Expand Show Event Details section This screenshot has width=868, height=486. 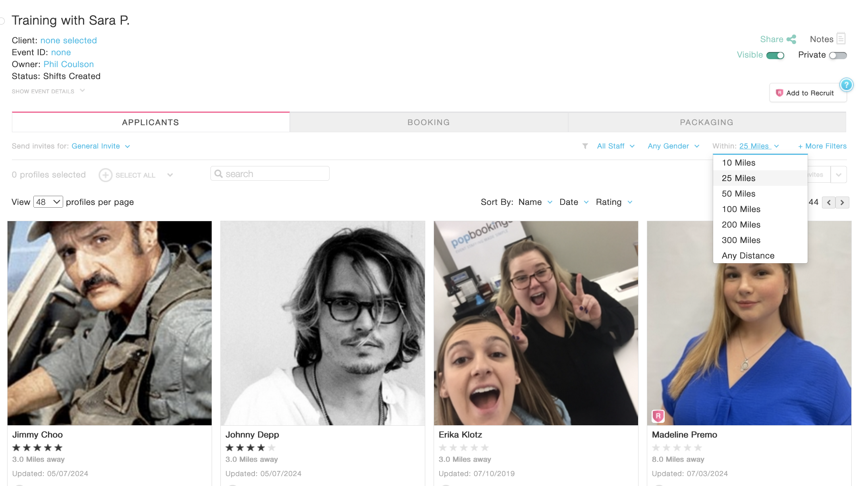48,91
